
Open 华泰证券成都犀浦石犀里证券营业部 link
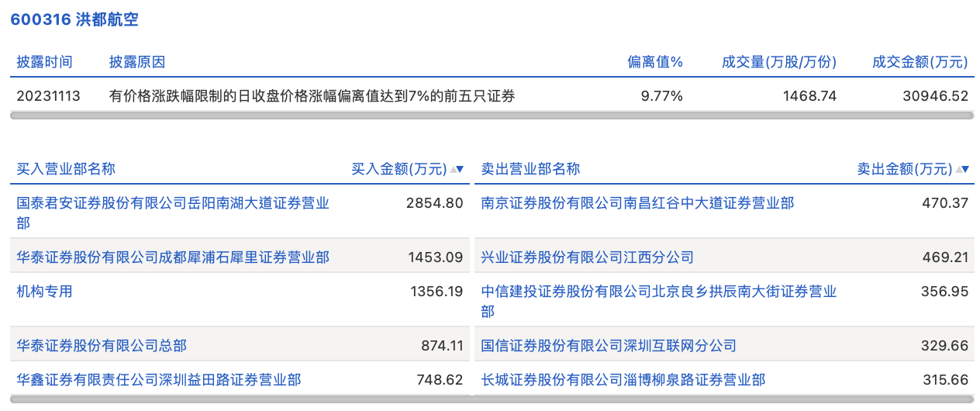click(x=172, y=257)
